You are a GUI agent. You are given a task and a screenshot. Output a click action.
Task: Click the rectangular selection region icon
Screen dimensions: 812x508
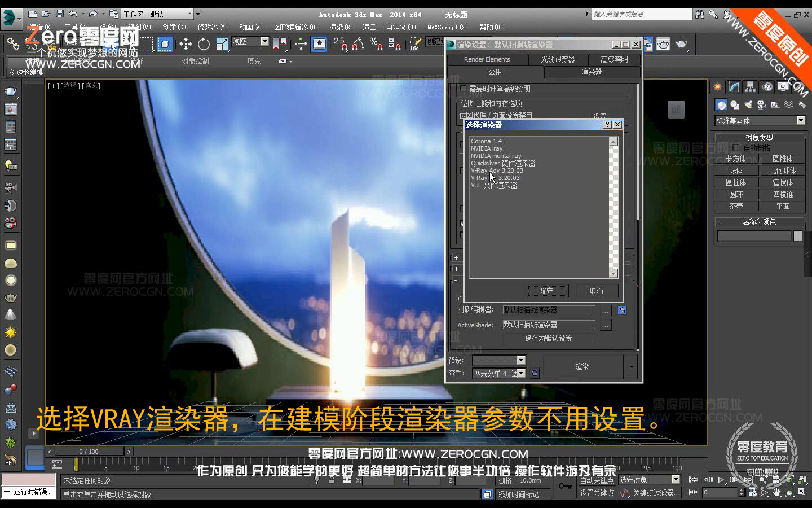click(147, 43)
